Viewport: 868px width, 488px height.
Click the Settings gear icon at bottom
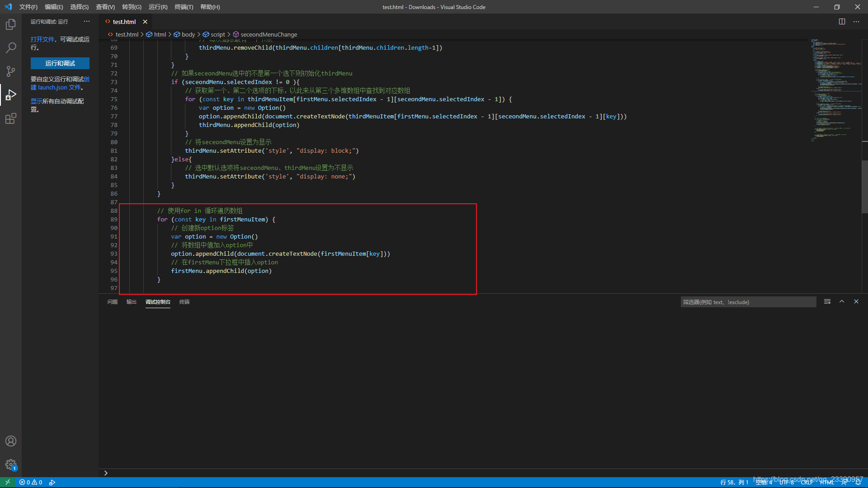(x=11, y=465)
